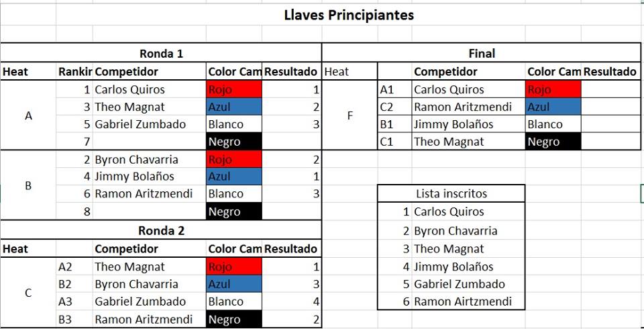Select the "B1" seed cell in Final
Image resolution: width=644 pixels, height=329 pixels.
(x=394, y=124)
